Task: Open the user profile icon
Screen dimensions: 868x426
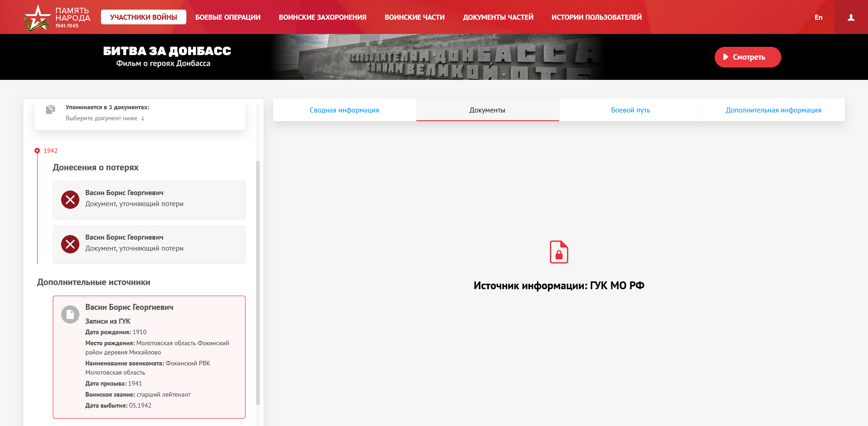Action: pos(851,17)
